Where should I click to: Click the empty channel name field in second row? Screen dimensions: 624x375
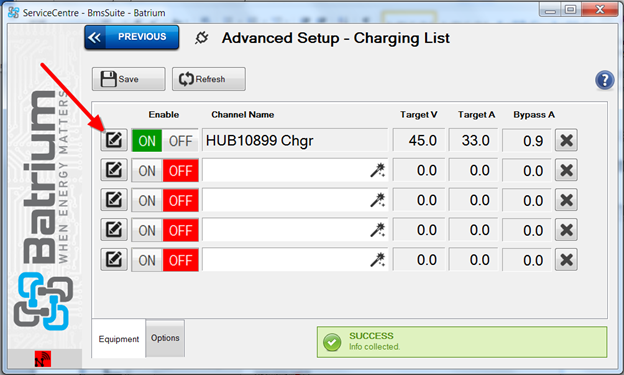tap(295, 170)
